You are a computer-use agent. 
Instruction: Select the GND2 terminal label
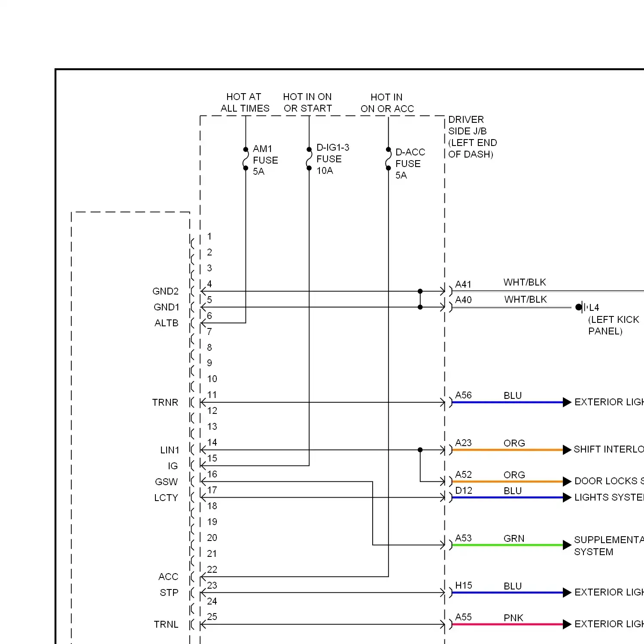(x=165, y=291)
